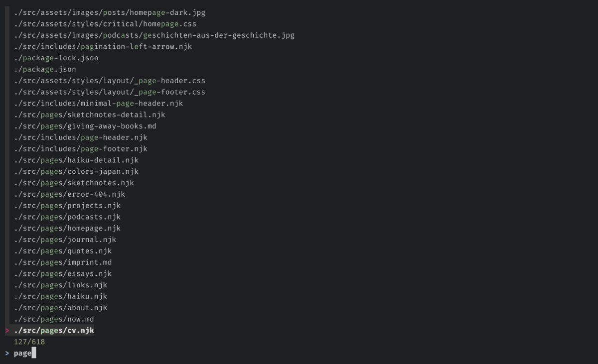Select the error-404.njk page entry
Viewport: 598px width, 364px height.
pyautogui.click(x=69, y=194)
